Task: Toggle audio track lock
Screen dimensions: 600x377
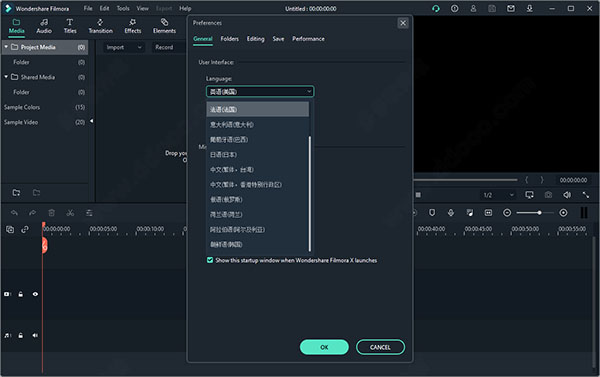Action: coord(21,335)
